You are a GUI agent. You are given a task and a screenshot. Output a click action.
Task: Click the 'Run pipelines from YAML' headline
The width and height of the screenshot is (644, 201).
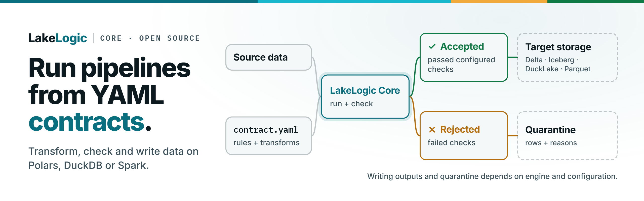[109, 81]
